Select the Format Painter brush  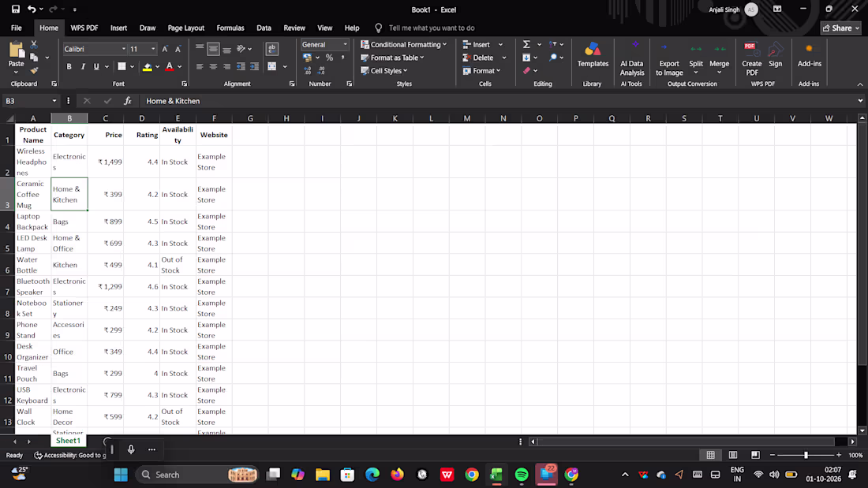(34, 70)
